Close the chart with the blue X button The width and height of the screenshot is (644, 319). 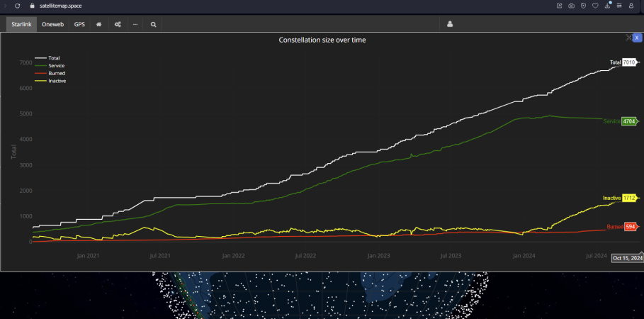click(x=637, y=38)
